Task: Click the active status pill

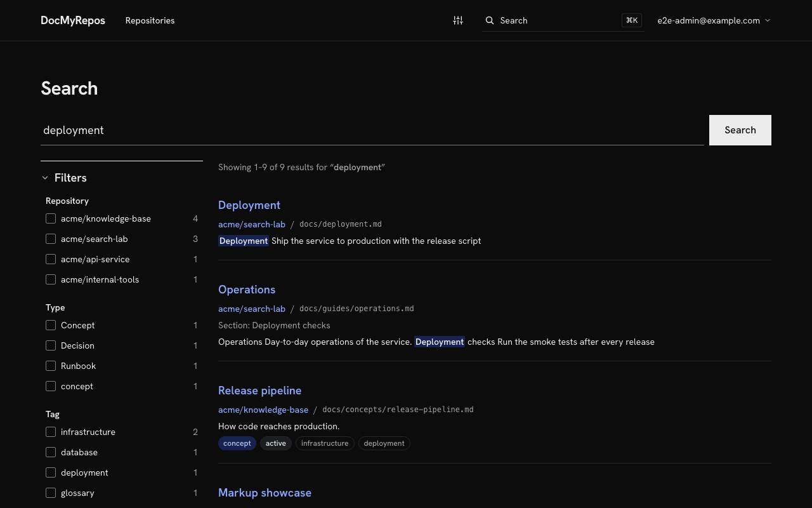Action: click(x=276, y=443)
